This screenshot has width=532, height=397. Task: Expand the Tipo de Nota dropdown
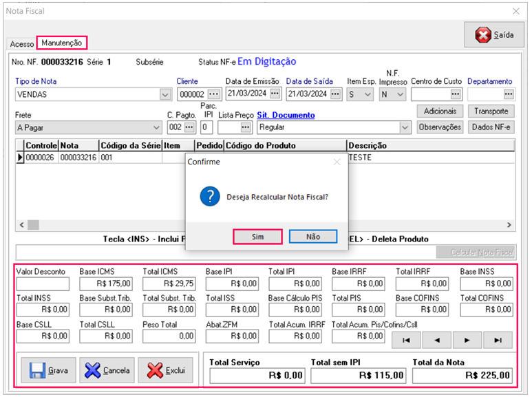coord(165,94)
